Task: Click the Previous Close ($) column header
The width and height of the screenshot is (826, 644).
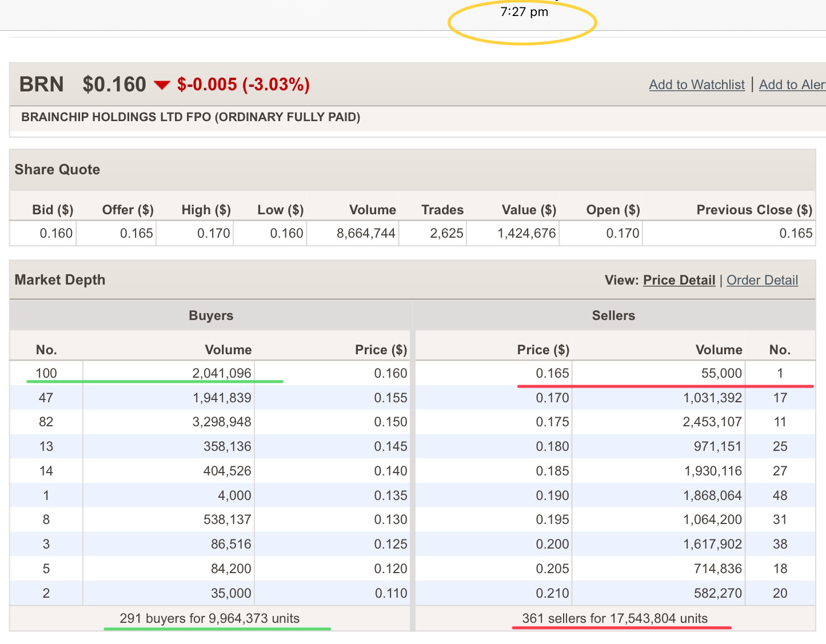Action: [753, 210]
